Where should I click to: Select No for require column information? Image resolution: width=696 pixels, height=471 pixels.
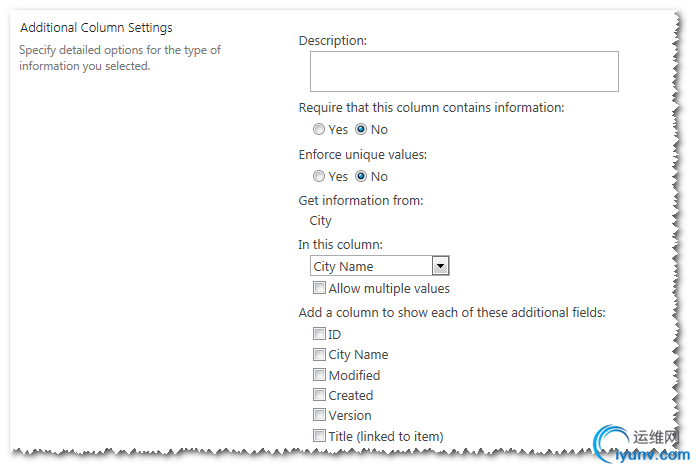(361, 129)
